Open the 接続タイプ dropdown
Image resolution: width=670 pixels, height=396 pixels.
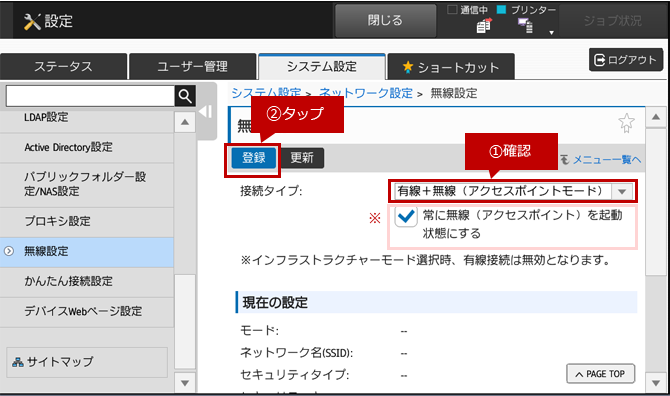click(513, 191)
